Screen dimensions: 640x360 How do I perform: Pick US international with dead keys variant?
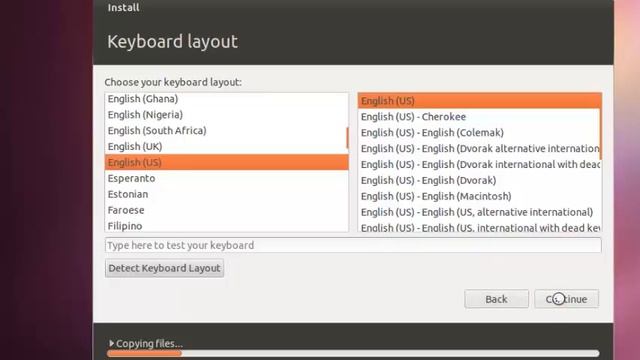[479, 227]
